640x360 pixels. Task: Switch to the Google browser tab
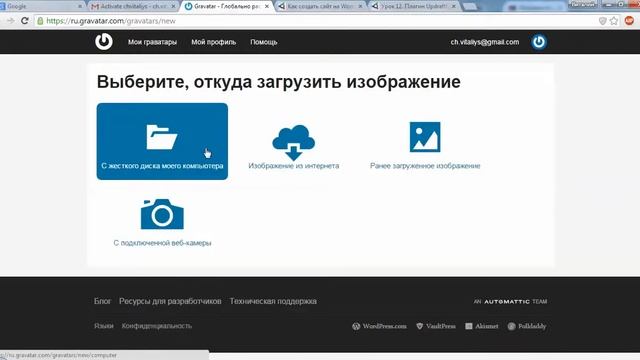tap(41, 7)
